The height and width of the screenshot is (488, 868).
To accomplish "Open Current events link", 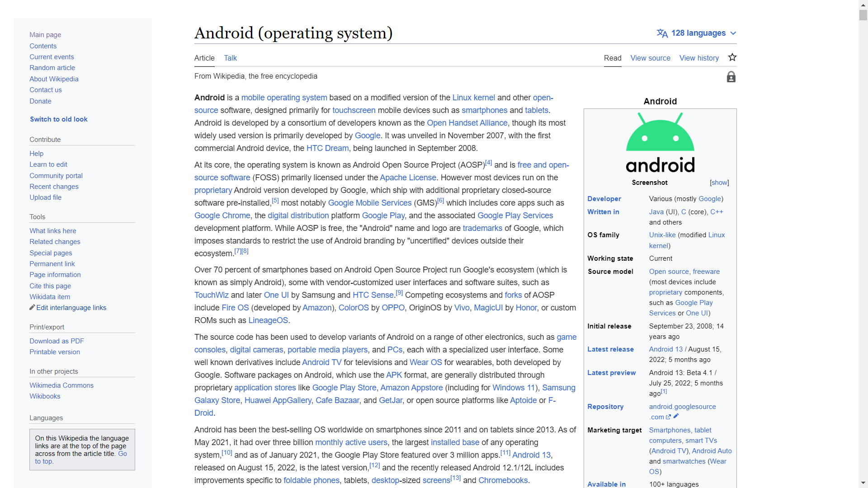I will pos(52,57).
